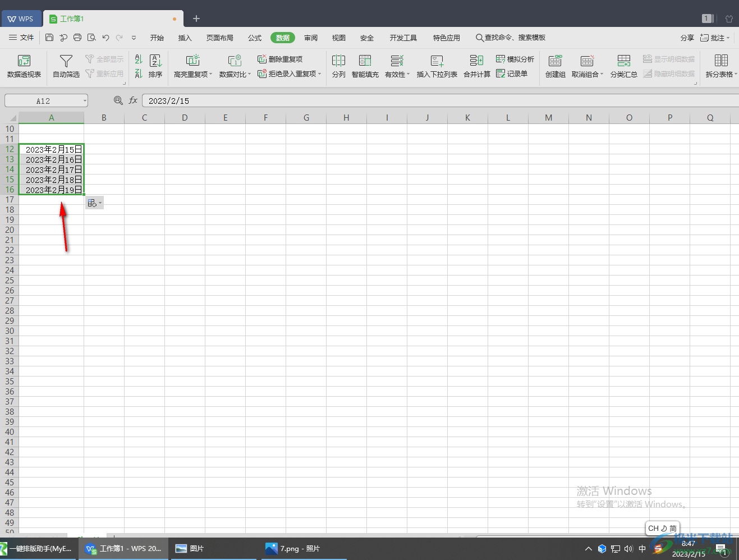Click the save icon in quick toolbar

[49, 38]
